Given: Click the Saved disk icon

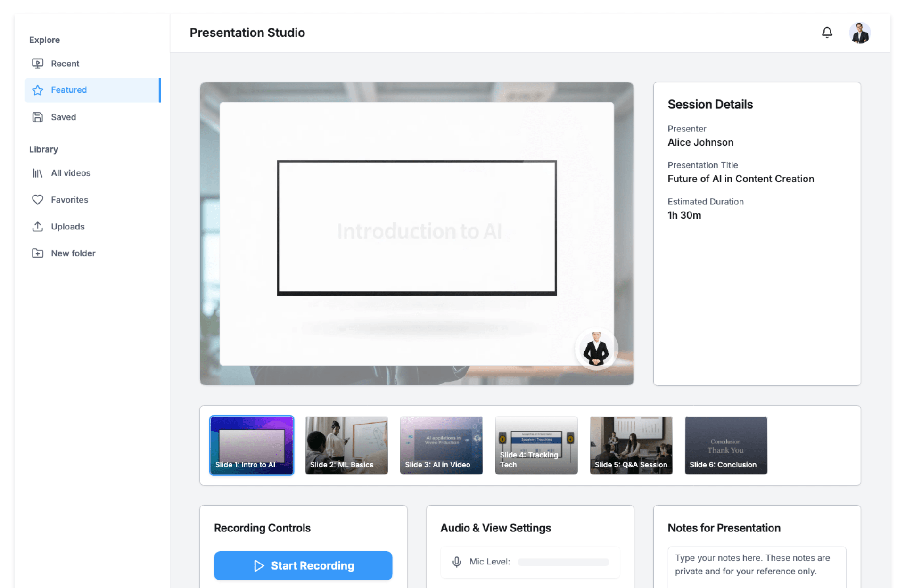Looking at the screenshot, I should [38, 117].
